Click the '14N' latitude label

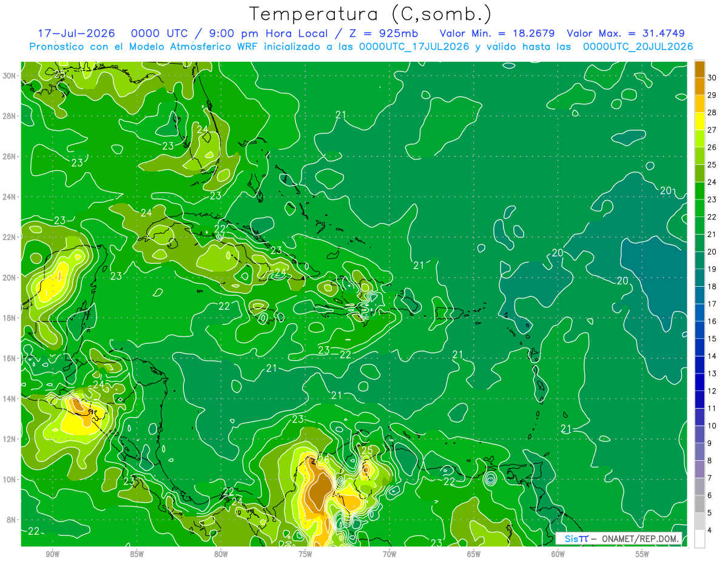pyautogui.click(x=9, y=399)
